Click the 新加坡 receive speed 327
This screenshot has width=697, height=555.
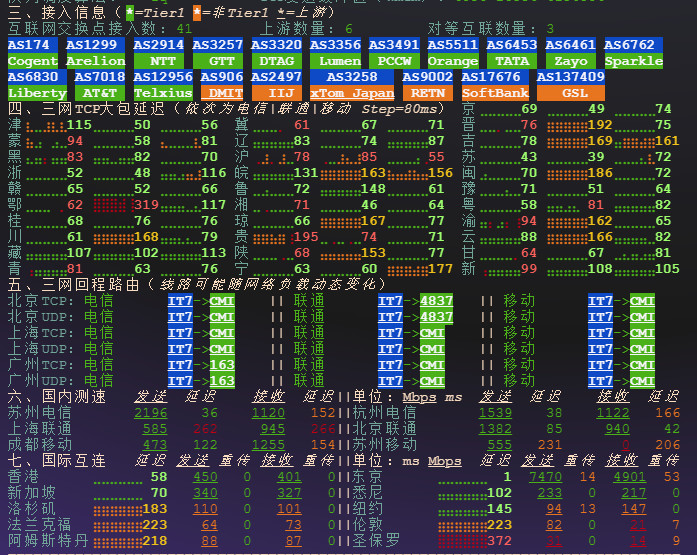click(289, 493)
